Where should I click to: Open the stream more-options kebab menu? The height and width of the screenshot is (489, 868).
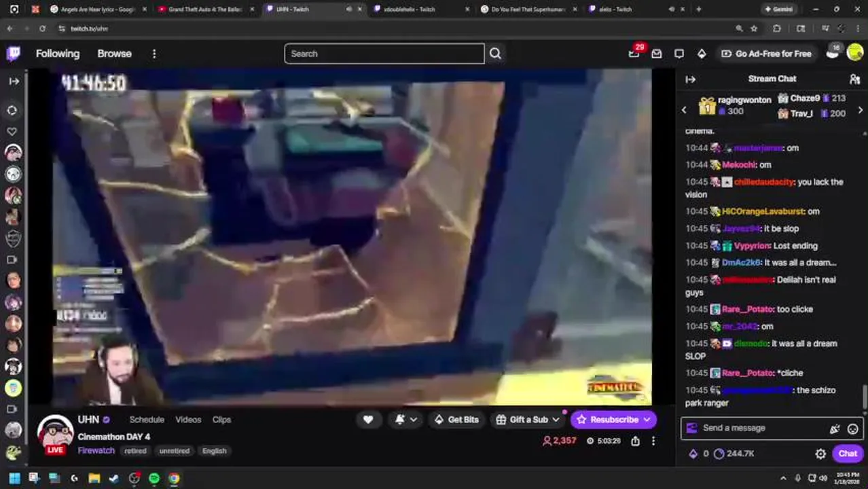[x=653, y=441]
